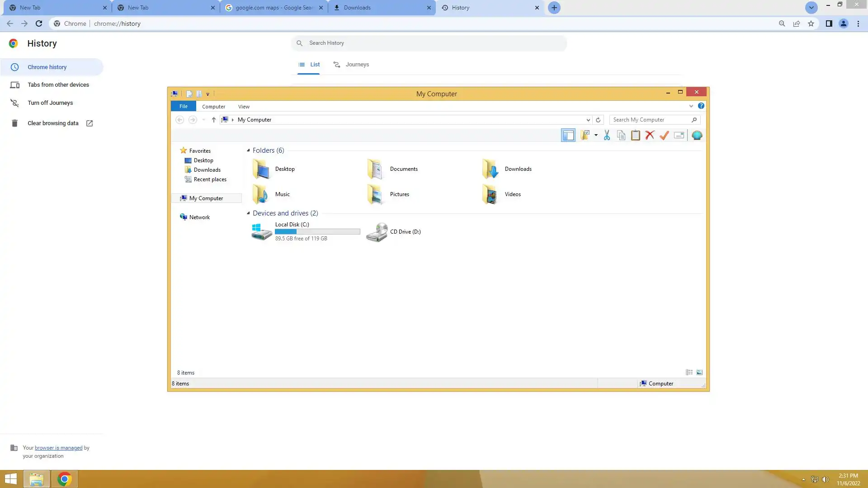Click Clear browsing data link
Image resolution: width=868 pixels, height=488 pixels.
point(53,123)
